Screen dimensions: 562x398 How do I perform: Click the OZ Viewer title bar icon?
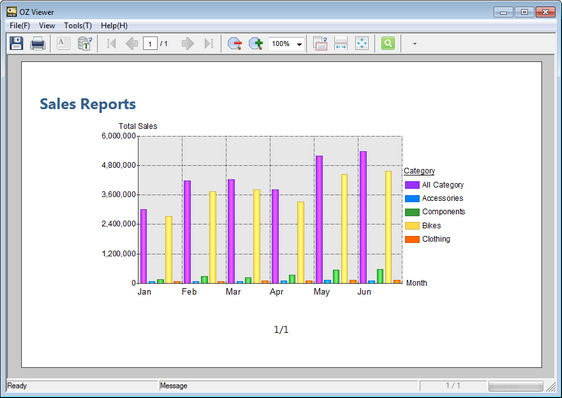pyautogui.click(x=11, y=12)
